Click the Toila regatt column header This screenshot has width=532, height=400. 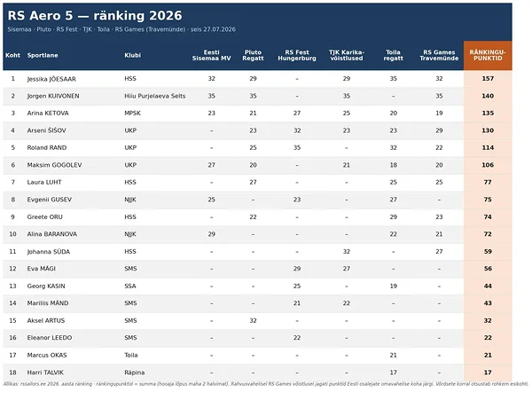[393, 55]
